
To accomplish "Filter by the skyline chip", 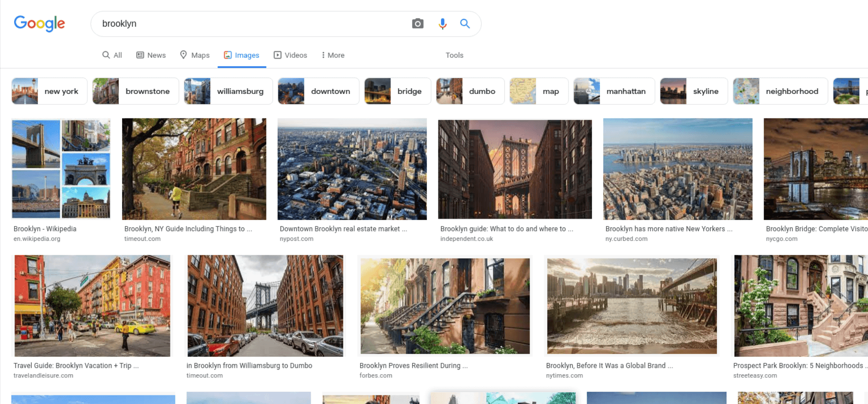I will coord(694,91).
